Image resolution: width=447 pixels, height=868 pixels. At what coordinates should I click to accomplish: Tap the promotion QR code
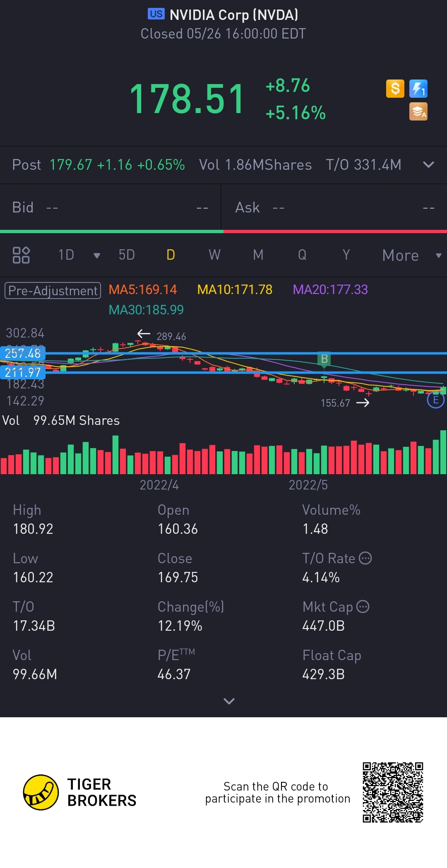point(393,792)
